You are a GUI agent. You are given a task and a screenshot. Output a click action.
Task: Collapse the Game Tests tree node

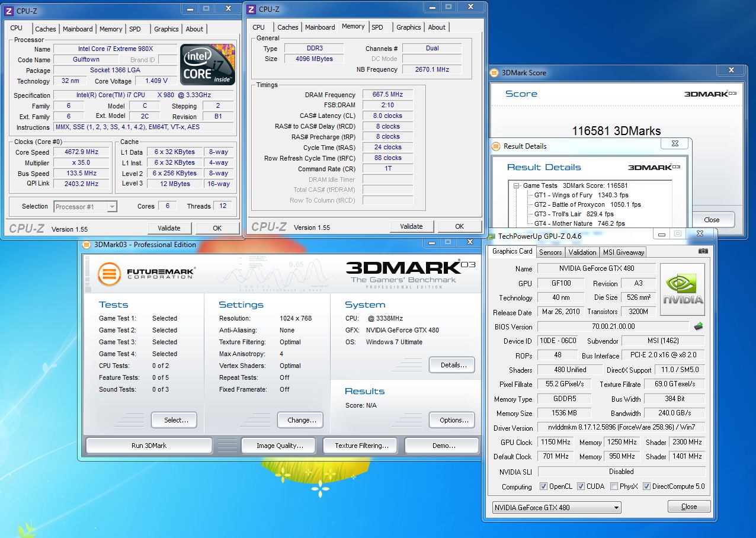pyautogui.click(x=517, y=185)
